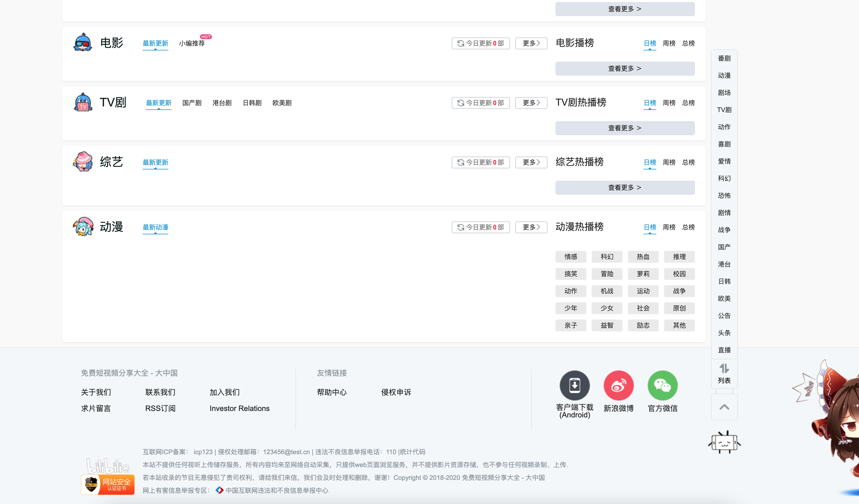The width and height of the screenshot is (859, 504).
Task: Click the 查看更多 button under 综艺热播榜
Action: pos(625,187)
